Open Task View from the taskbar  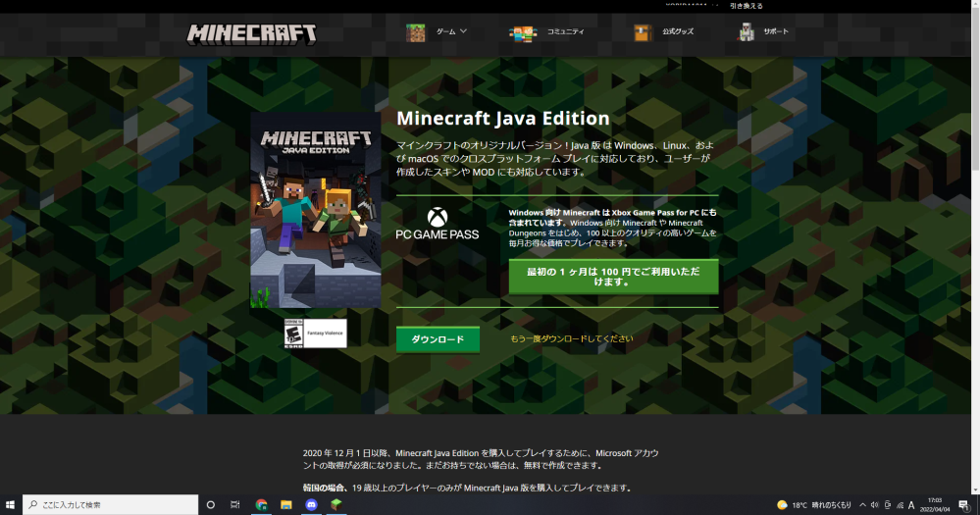point(235,504)
